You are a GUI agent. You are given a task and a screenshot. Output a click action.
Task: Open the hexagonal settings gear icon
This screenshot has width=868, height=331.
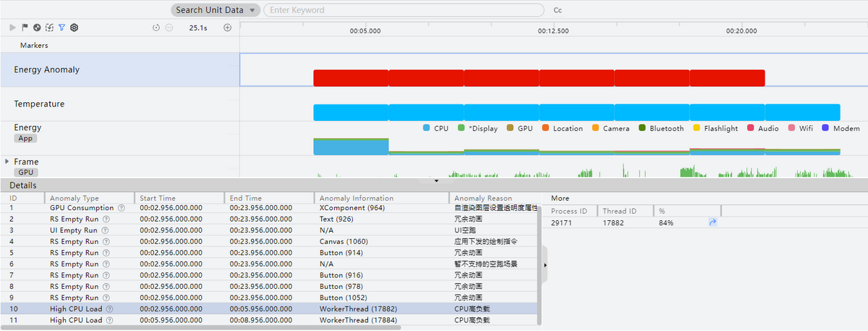point(74,28)
